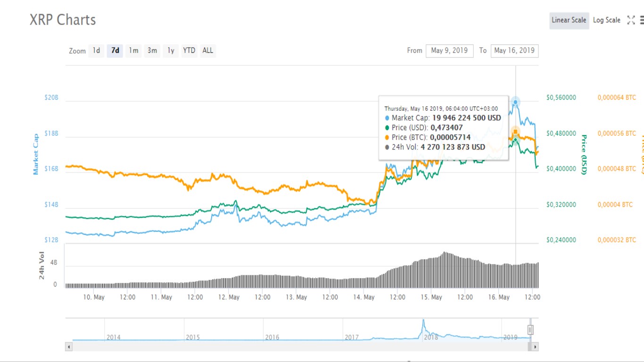The height and width of the screenshot is (362, 644).
Task: Click 2014 in the navigator timeline
Action: [114, 337]
